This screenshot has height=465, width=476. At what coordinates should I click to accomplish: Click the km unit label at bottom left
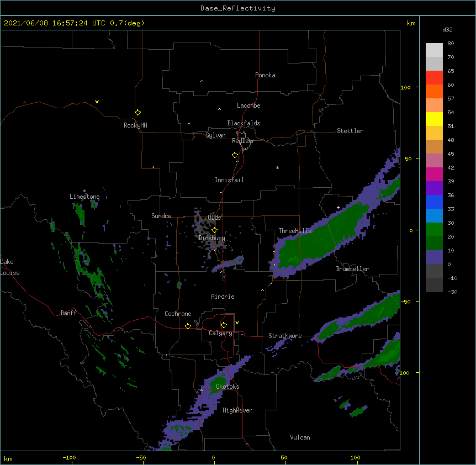(8, 459)
